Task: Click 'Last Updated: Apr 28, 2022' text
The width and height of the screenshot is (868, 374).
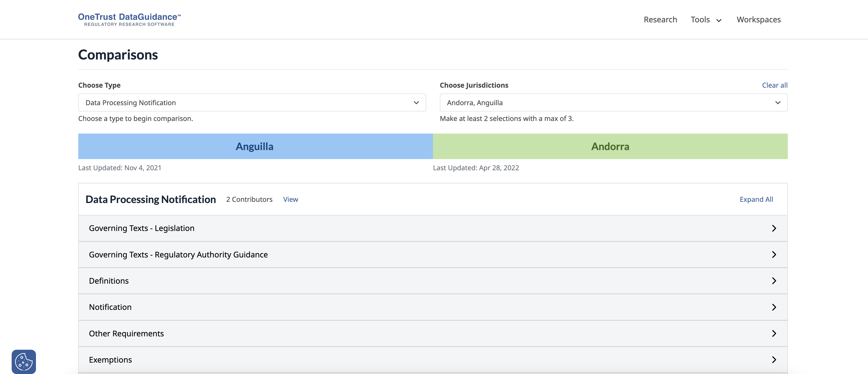Action: coord(476,168)
